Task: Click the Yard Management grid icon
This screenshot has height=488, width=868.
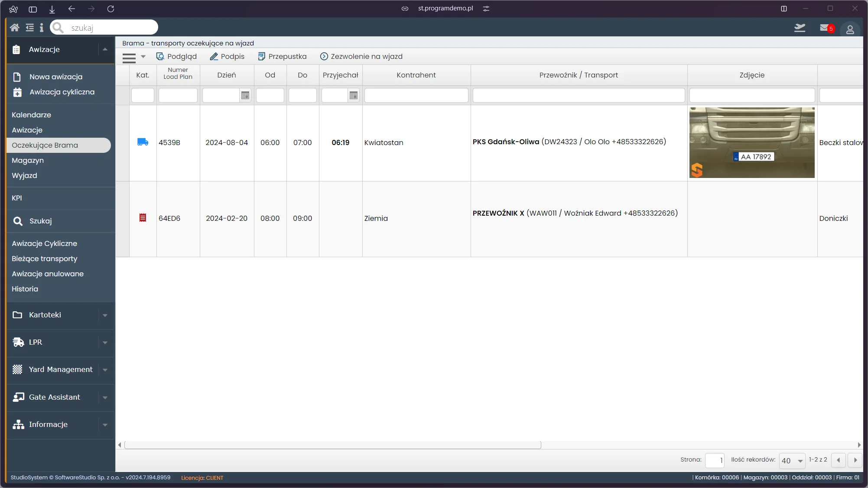Action: point(17,369)
